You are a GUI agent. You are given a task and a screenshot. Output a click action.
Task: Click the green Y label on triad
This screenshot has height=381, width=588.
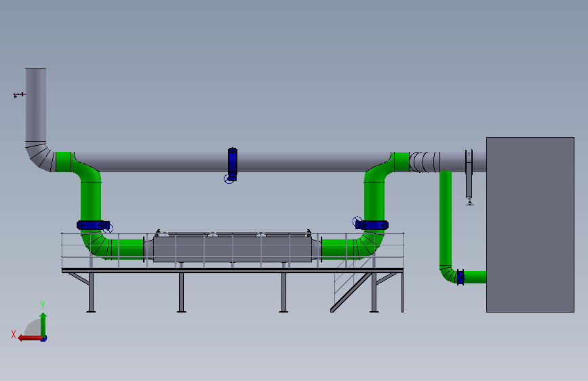(x=43, y=304)
